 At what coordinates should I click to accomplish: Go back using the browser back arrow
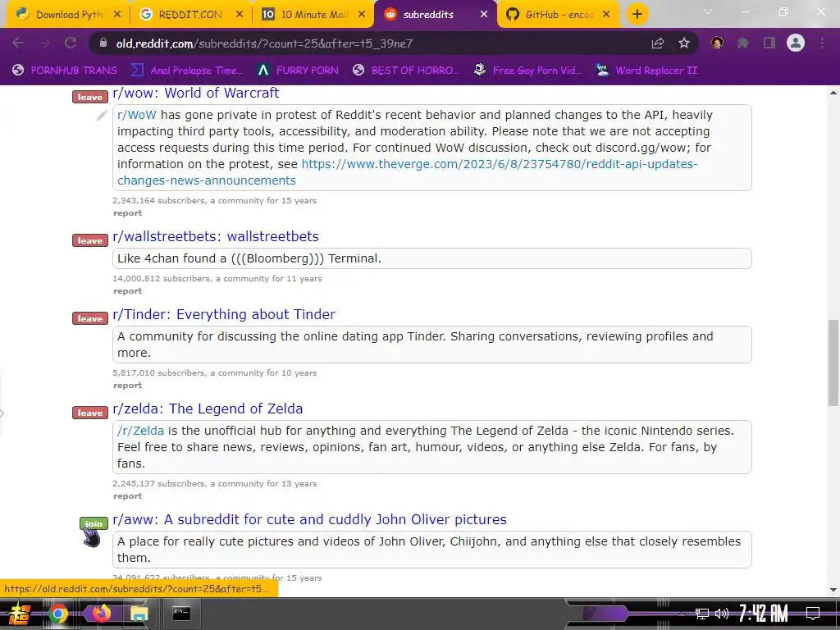click(x=18, y=43)
